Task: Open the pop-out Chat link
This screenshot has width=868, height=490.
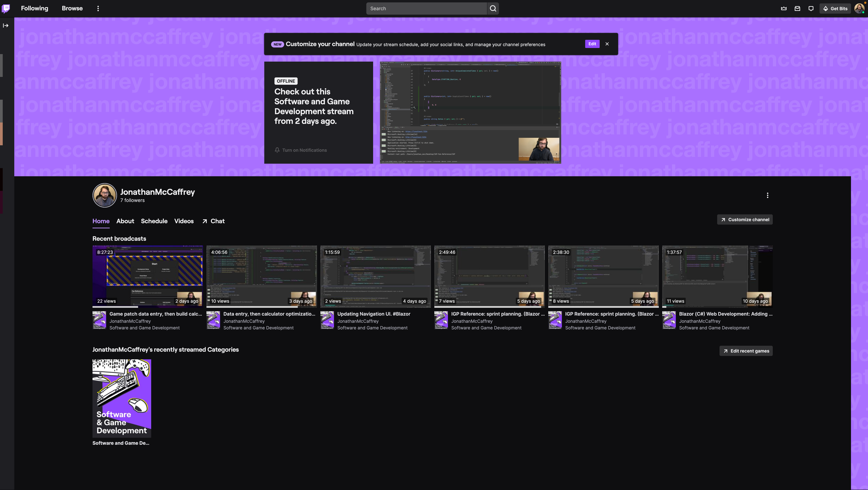Action: [x=213, y=221]
